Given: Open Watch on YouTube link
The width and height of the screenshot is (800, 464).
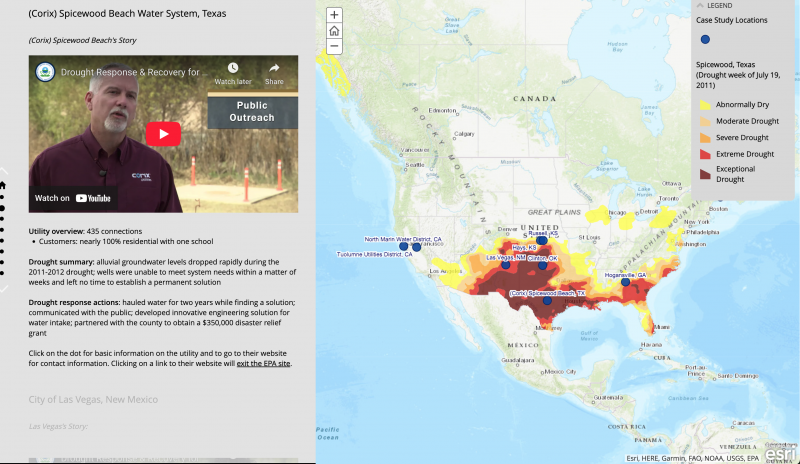Looking at the screenshot, I should point(73,198).
